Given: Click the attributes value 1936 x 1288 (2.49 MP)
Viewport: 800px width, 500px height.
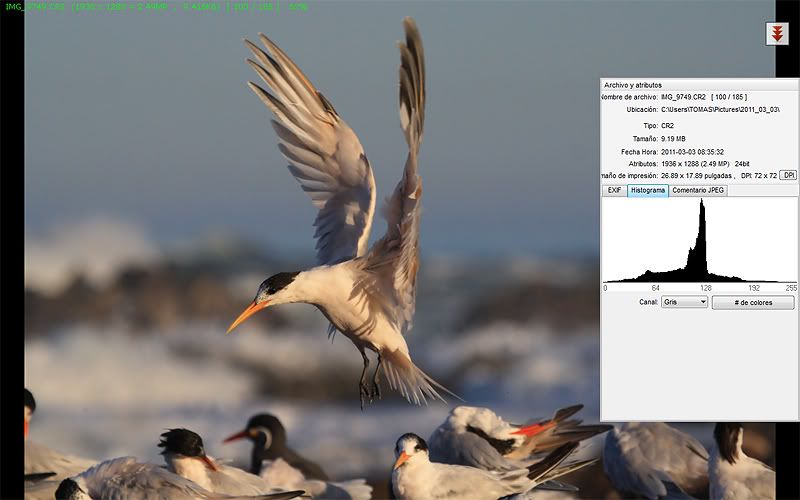Looking at the screenshot, I should pyautogui.click(x=695, y=164).
